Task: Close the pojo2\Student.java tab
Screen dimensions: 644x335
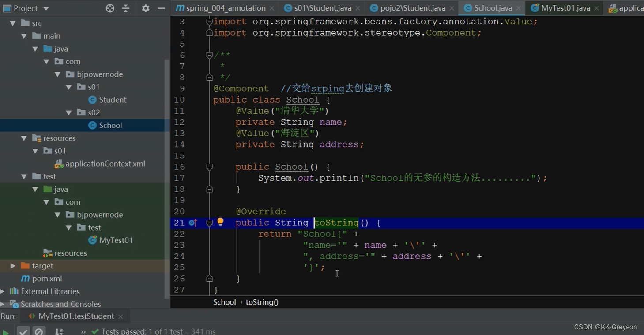Action: pyautogui.click(x=452, y=8)
